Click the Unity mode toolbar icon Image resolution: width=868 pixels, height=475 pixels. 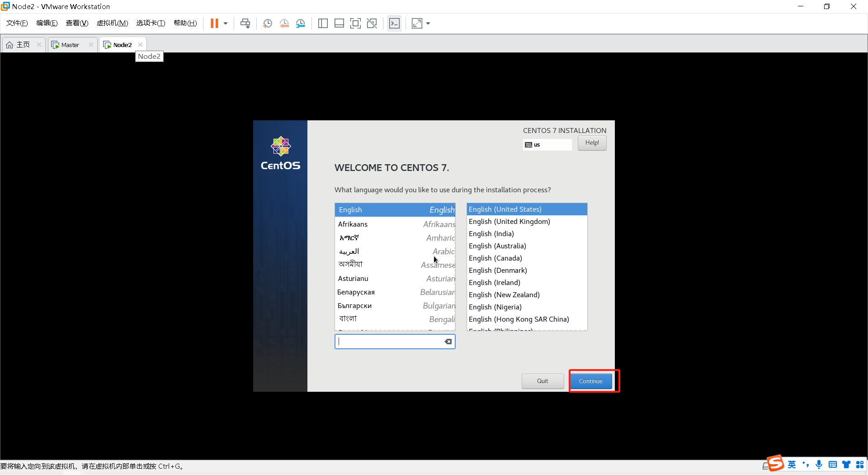(x=372, y=24)
